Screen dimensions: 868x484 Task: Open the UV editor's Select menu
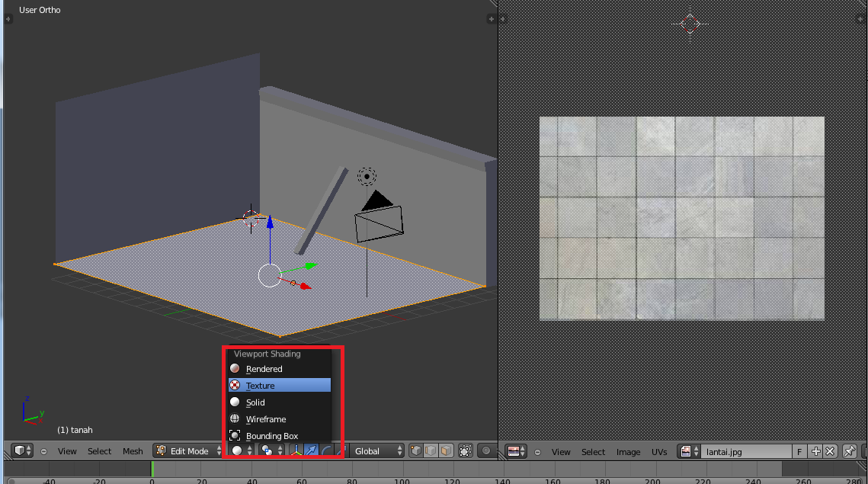[593, 452]
